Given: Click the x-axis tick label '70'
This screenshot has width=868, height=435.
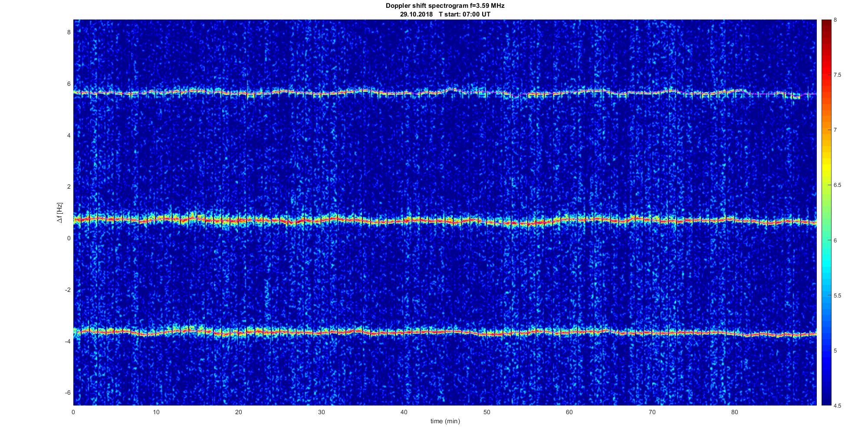Looking at the screenshot, I should 652,412.
